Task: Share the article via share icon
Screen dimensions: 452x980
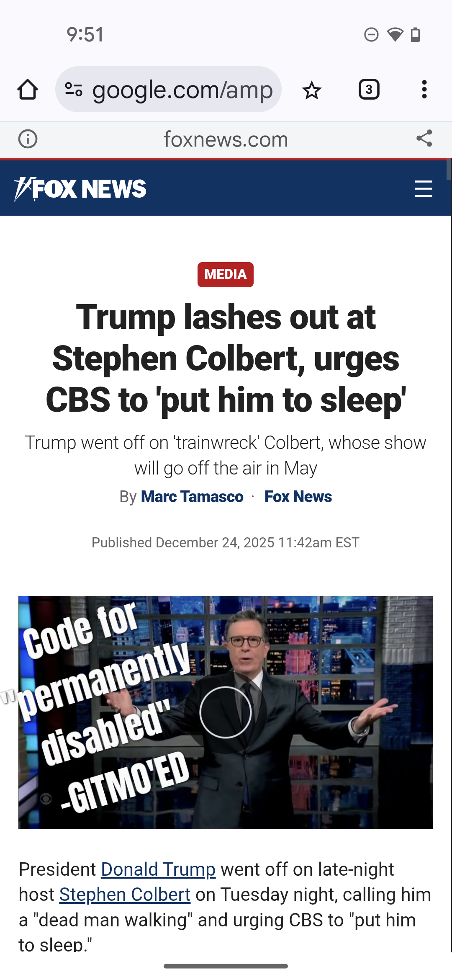Action: [424, 138]
